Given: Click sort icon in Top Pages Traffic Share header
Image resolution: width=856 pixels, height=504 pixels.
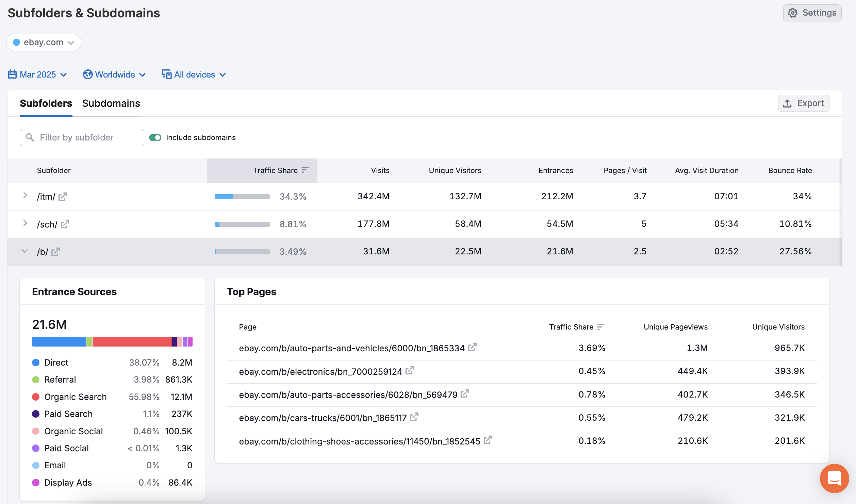Looking at the screenshot, I should (x=601, y=326).
